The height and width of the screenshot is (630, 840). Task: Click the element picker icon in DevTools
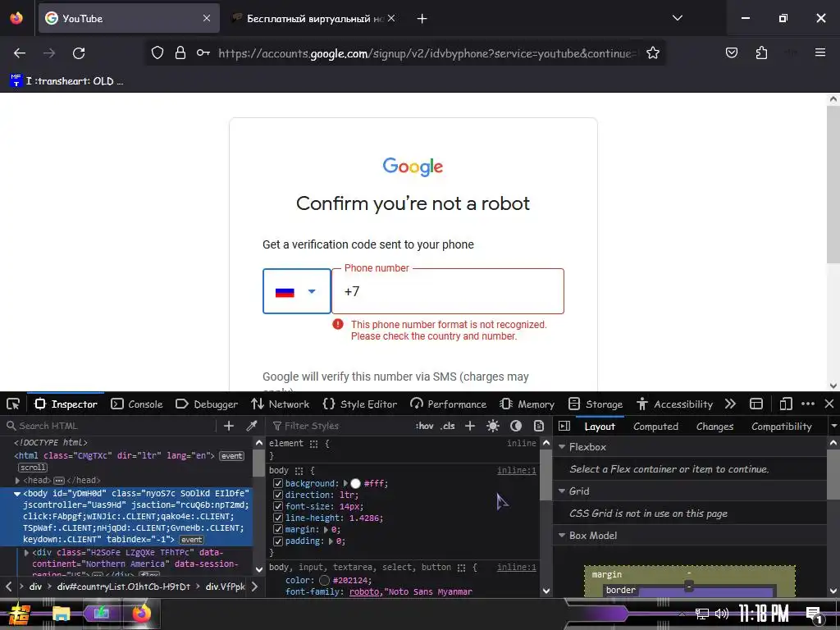click(13, 404)
